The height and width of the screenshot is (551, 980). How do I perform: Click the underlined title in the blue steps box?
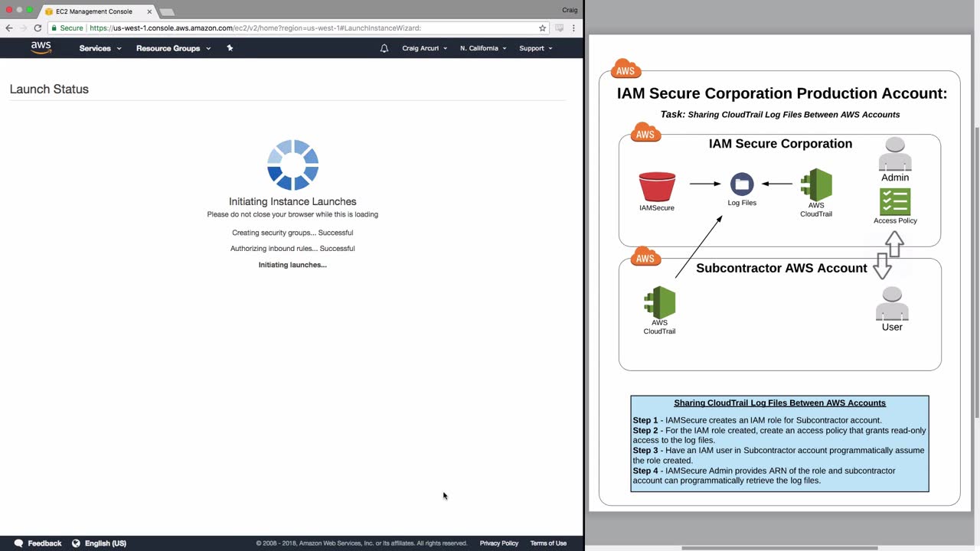(779, 403)
